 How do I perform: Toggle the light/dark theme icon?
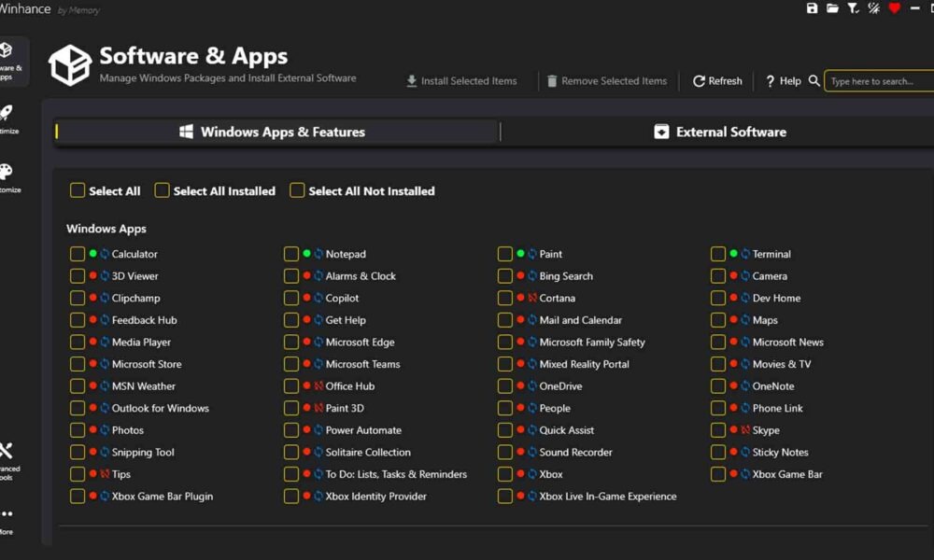click(x=874, y=8)
